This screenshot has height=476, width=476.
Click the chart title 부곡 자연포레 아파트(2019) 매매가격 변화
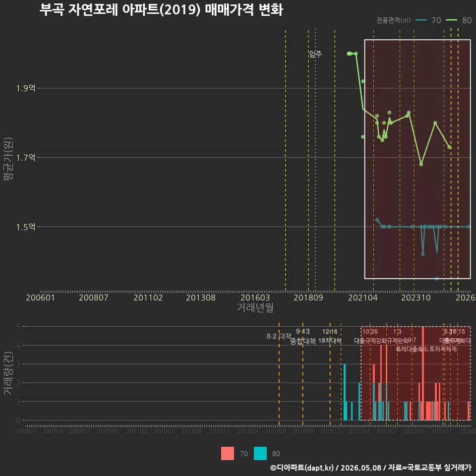pos(161,9)
